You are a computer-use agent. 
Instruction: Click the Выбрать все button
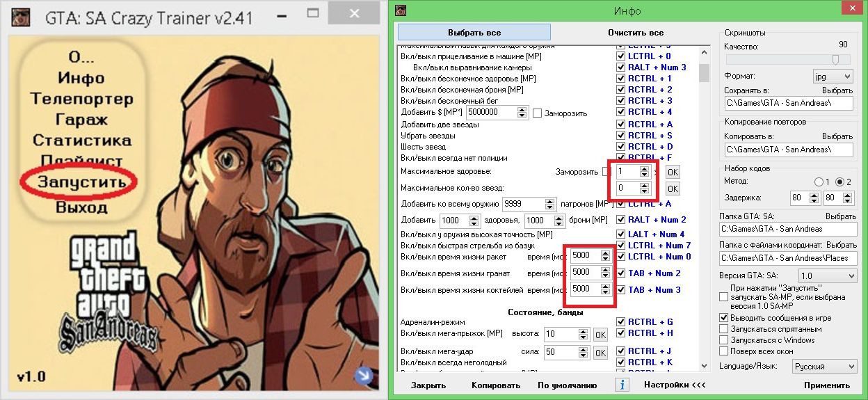pos(474,33)
